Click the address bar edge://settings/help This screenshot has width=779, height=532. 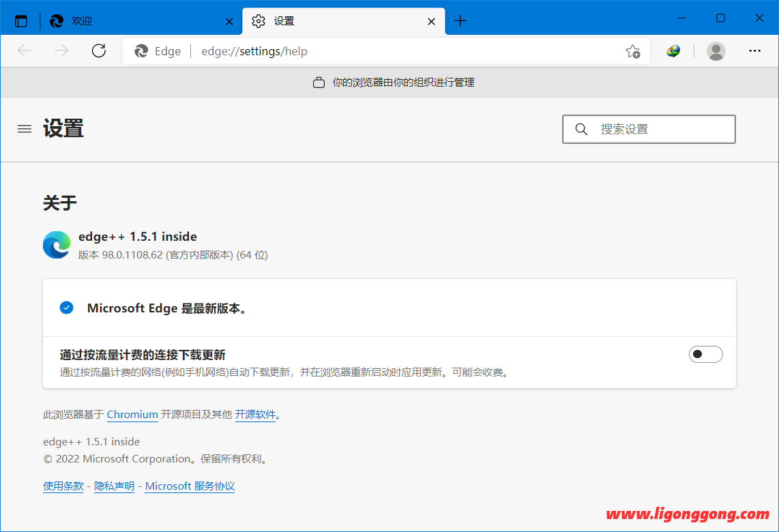pos(254,51)
